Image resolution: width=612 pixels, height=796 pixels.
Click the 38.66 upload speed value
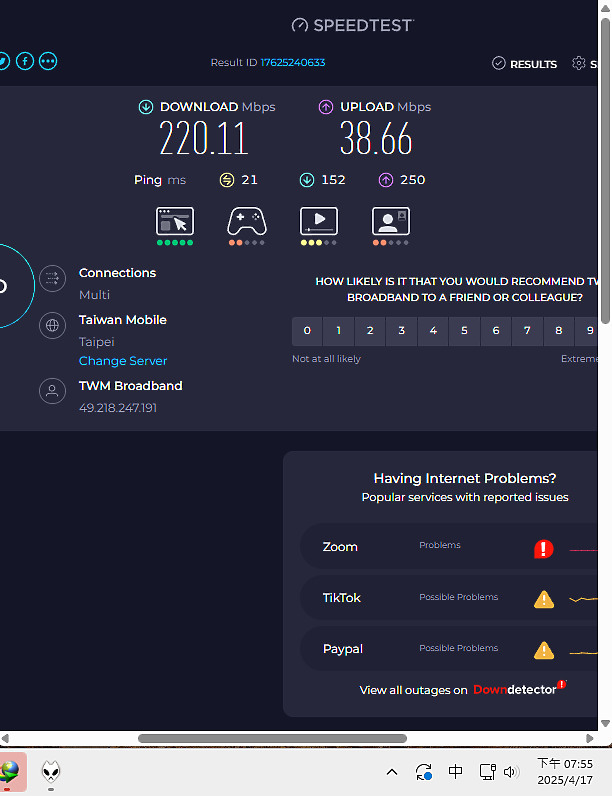[376, 139]
